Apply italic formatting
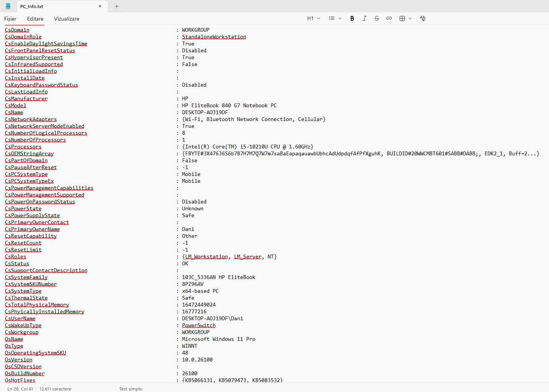 (x=364, y=18)
